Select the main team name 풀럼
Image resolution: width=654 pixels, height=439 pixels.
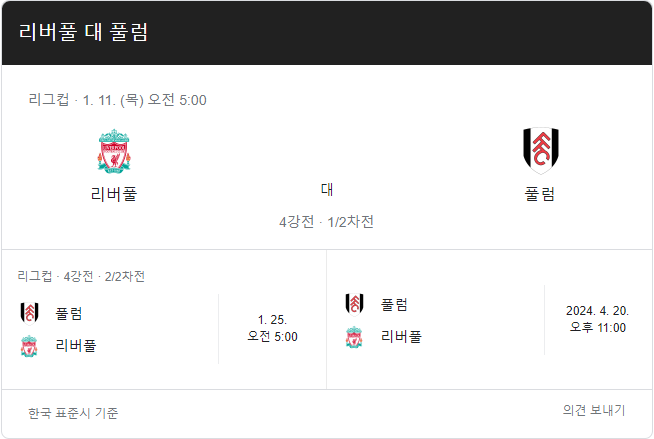pos(540,194)
